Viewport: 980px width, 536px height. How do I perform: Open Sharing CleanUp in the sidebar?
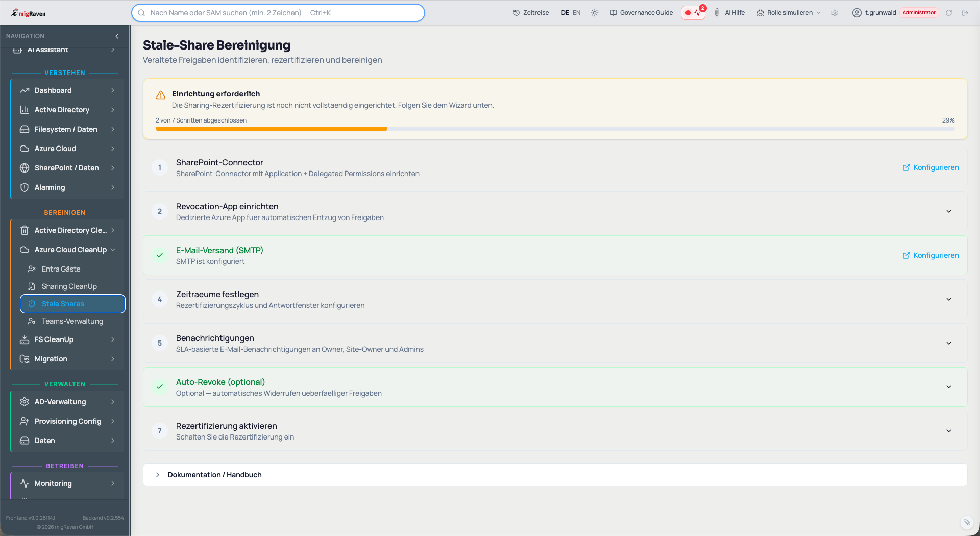(69, 286)
